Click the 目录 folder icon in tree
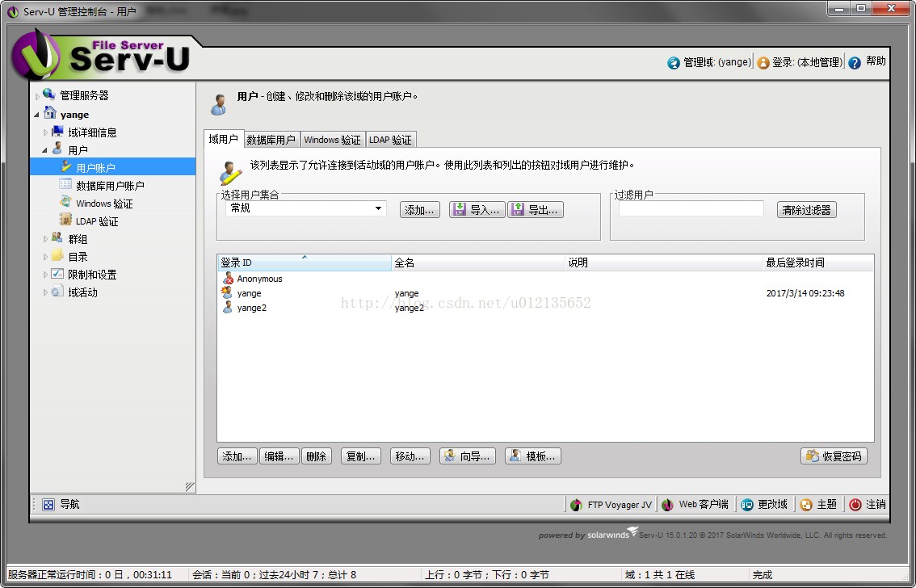This screenshot has width=916, height=588. 57,255
